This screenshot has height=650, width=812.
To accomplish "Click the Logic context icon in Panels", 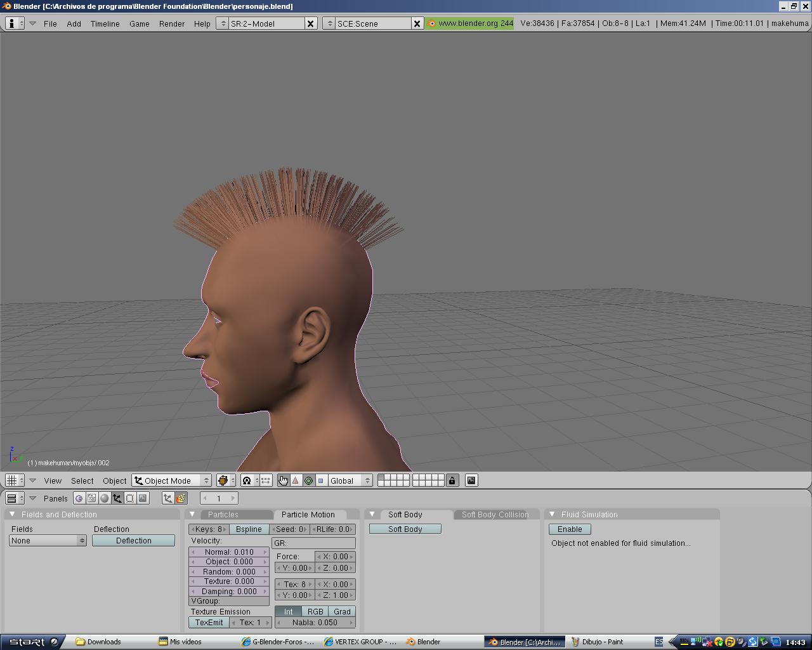I will coord(79,498).
